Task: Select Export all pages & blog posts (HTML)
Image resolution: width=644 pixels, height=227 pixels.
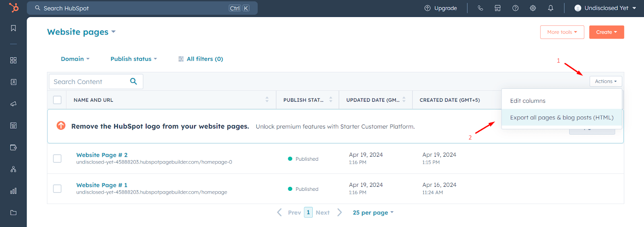Action: click(562, 117)
